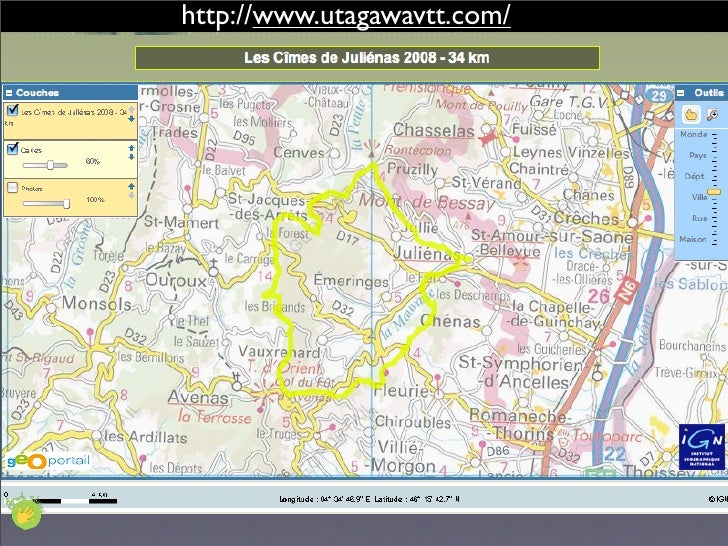This screenshot has width=728, height=546.
Task: Click the zoom level slider handle near Ville
Action: coord(714,192)
